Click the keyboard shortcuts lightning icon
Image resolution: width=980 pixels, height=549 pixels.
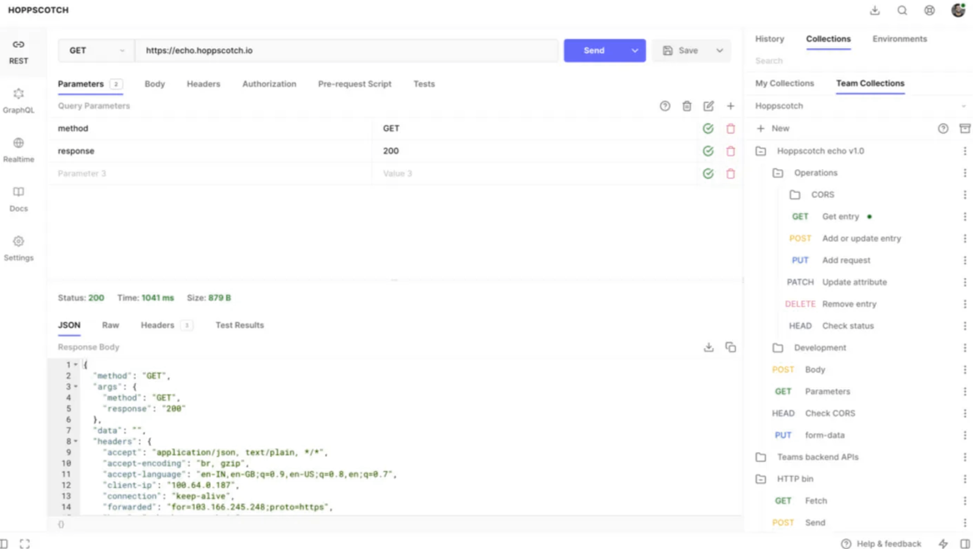point(943,543)
